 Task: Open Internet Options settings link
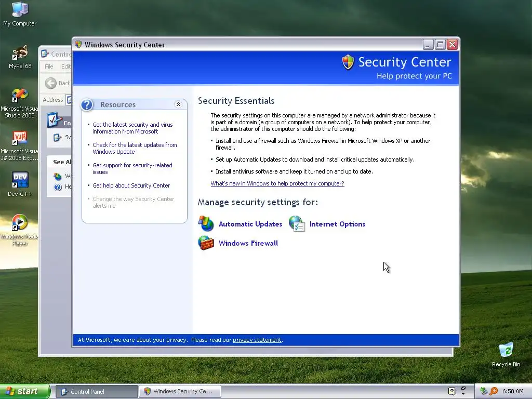[x=337, y=224]
